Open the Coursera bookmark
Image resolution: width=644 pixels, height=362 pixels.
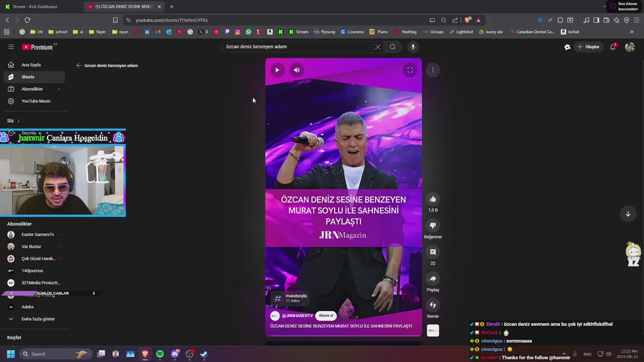(x=352, y=32)
